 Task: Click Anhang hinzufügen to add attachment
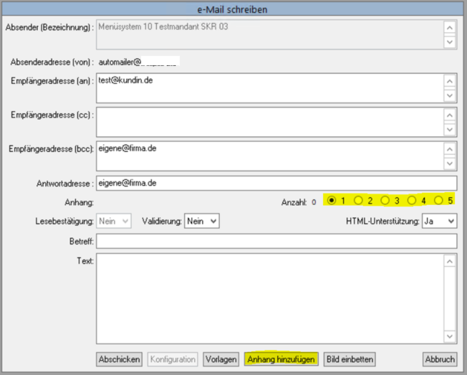point(281,359)
